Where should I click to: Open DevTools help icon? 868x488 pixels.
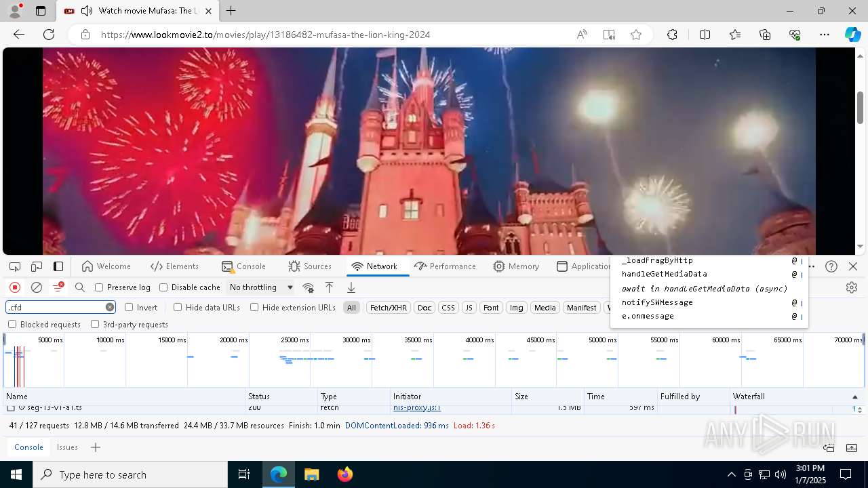(x=831, y=266)
